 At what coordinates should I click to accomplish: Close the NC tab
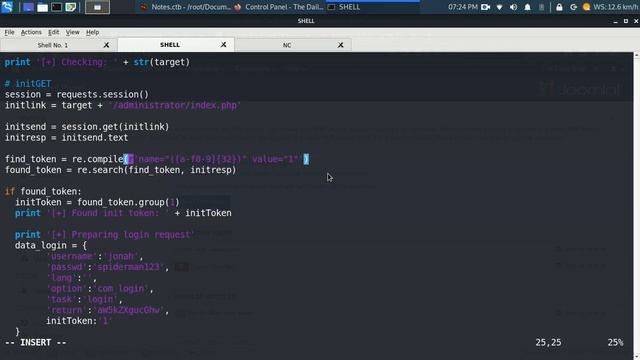click(x=340, y=45)
